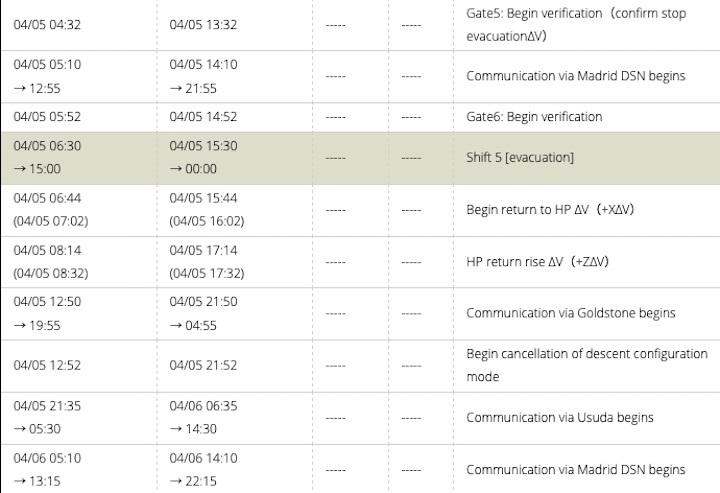Select the Gate6: Begin verification entry
This screenshot has height=493, width=720.
pyautogui.click(x=534, y=117)
